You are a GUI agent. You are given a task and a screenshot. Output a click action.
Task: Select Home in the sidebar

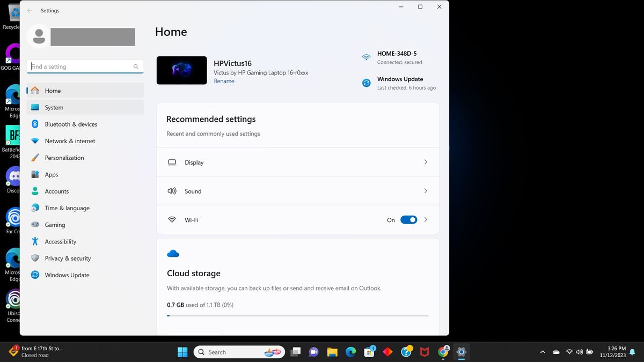53,91
